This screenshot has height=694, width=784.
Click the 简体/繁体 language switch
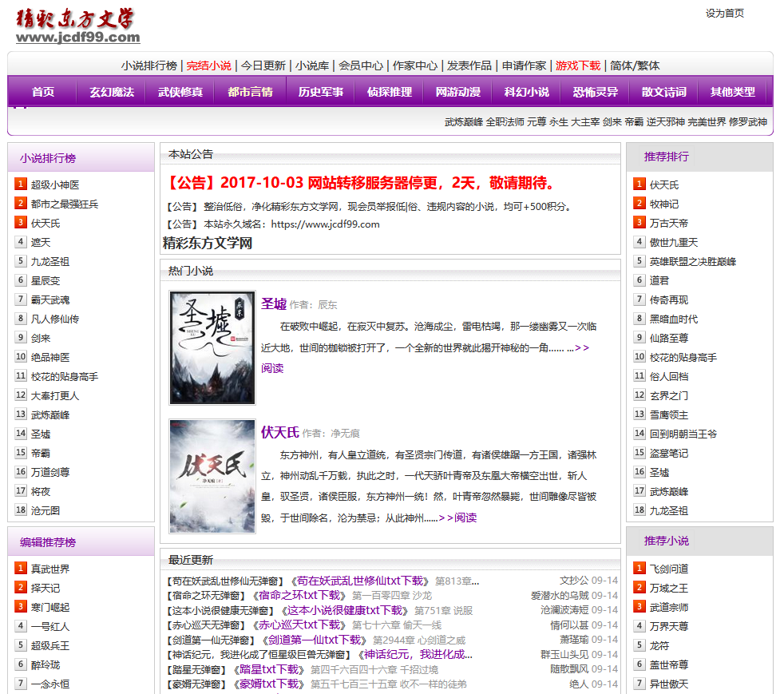click(x=635, y=65)
